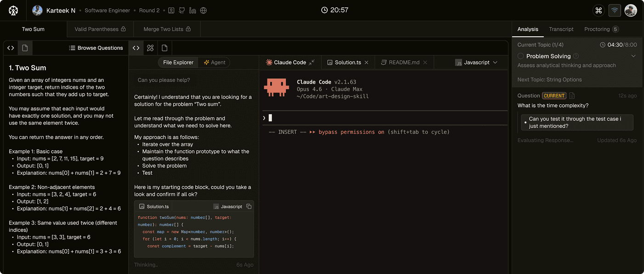Open the Javascript language dropdown
The width and height of the screenshot is (644, 274).
tap(476, 63)
